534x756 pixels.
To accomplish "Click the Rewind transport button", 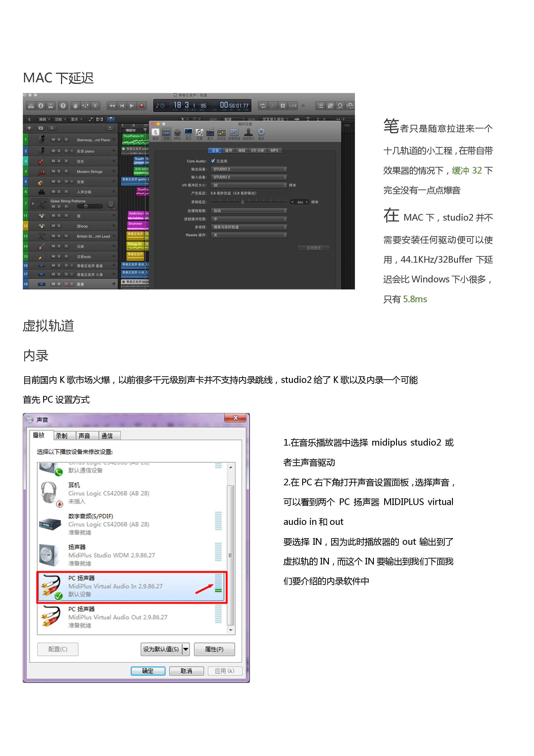I will point(112,106).
